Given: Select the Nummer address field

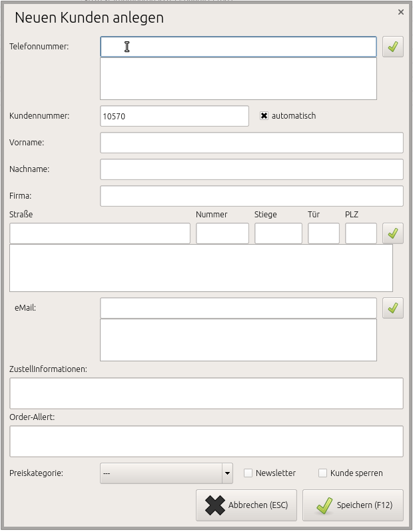Looking at the screenshot, I should tap(222, 233).
